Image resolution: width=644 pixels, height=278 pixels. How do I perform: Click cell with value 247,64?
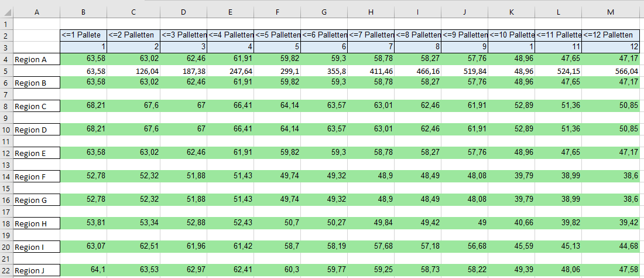(x=231, y=71)
